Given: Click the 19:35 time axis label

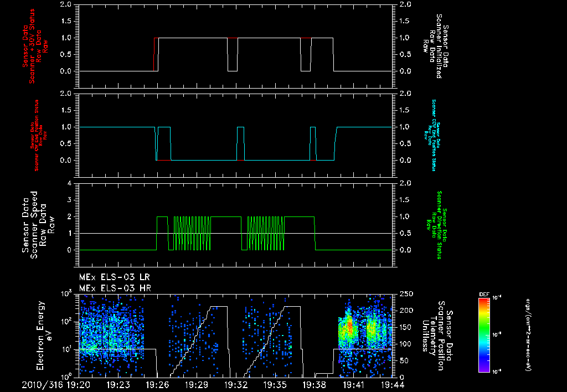Looking at the screenshot, I should (x=275, y=385).
